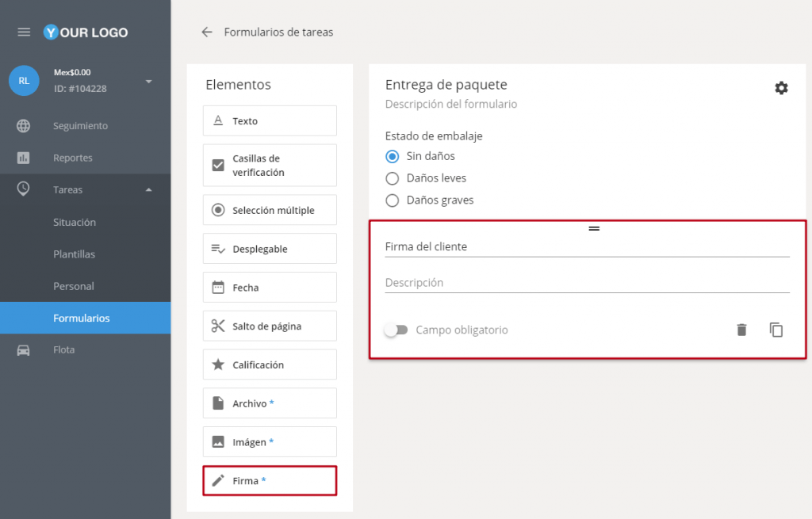Open the hamburger menu icon
812x519 pixels.
24,32
